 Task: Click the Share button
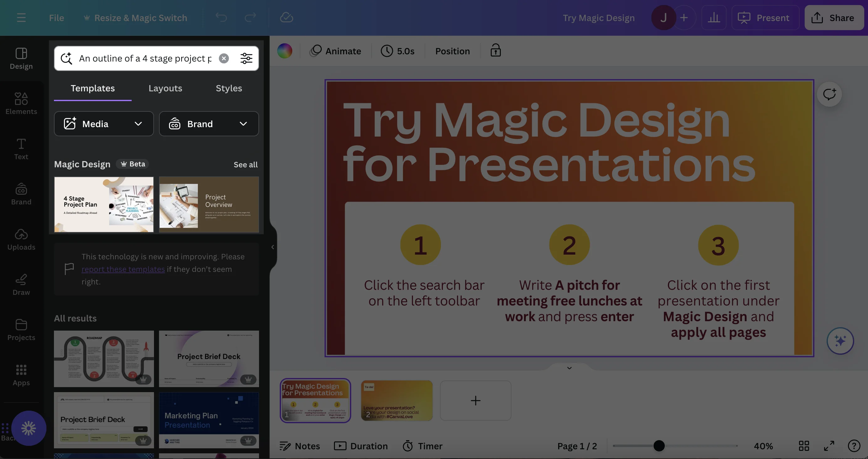click(x=833, y=18)
